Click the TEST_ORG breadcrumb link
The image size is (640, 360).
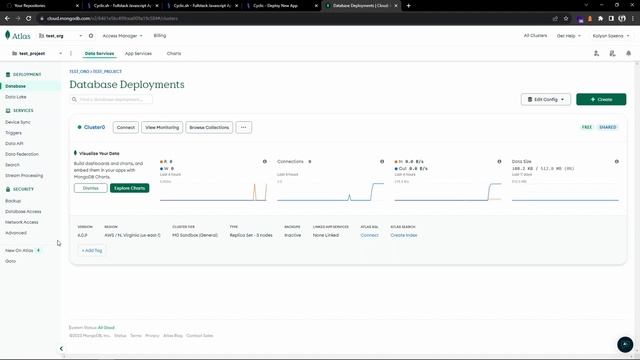(79, 71)
